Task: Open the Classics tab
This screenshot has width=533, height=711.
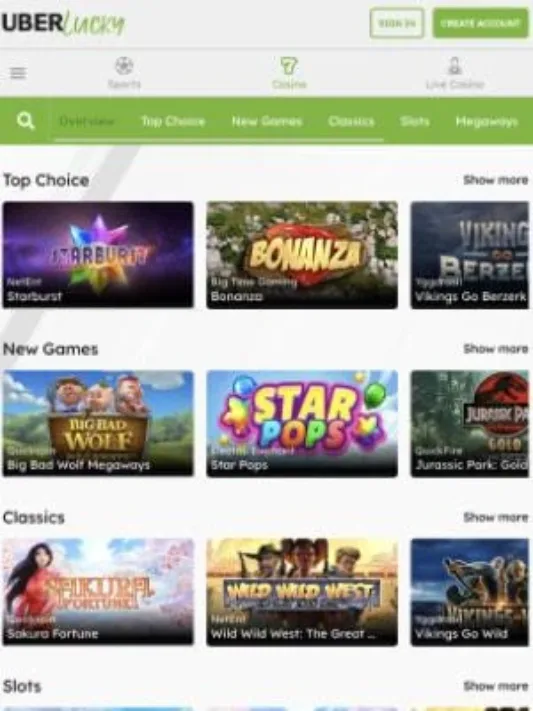Action: [351, 122]
